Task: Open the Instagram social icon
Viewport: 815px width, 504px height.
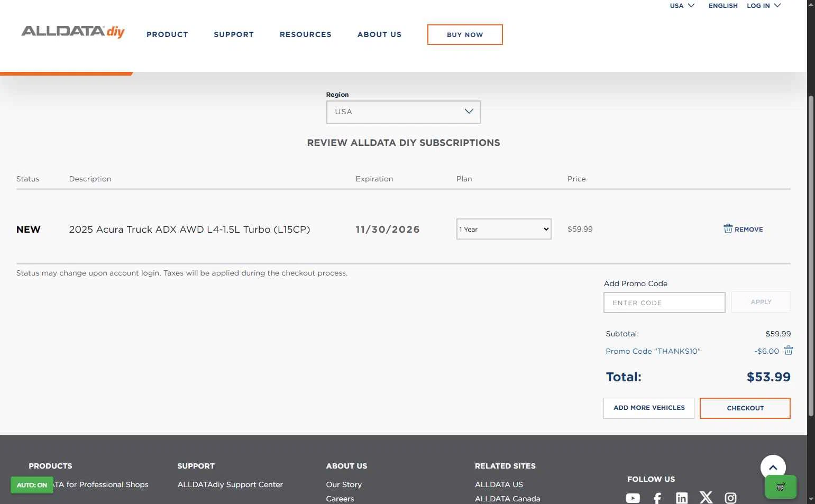Action: 730,498
